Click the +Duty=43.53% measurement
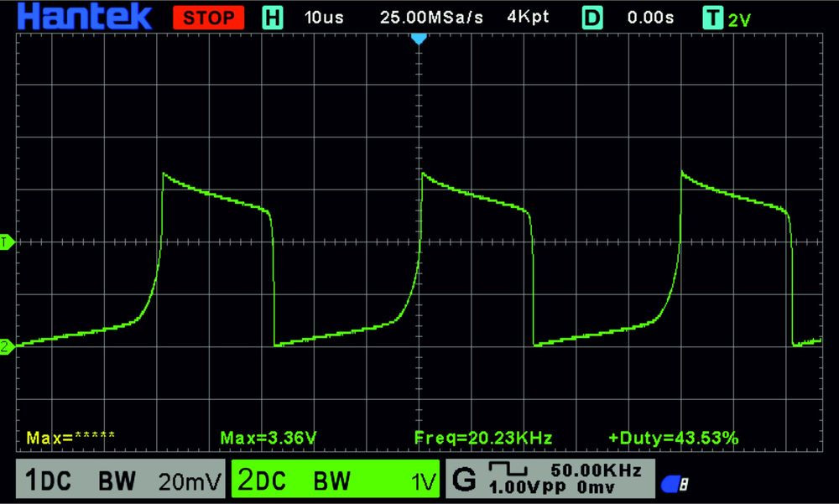839x504 pixels. point(673,438)
